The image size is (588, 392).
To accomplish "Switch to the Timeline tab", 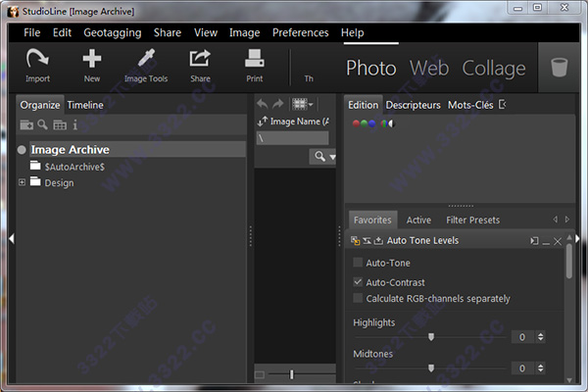I will tap(85, 105).
